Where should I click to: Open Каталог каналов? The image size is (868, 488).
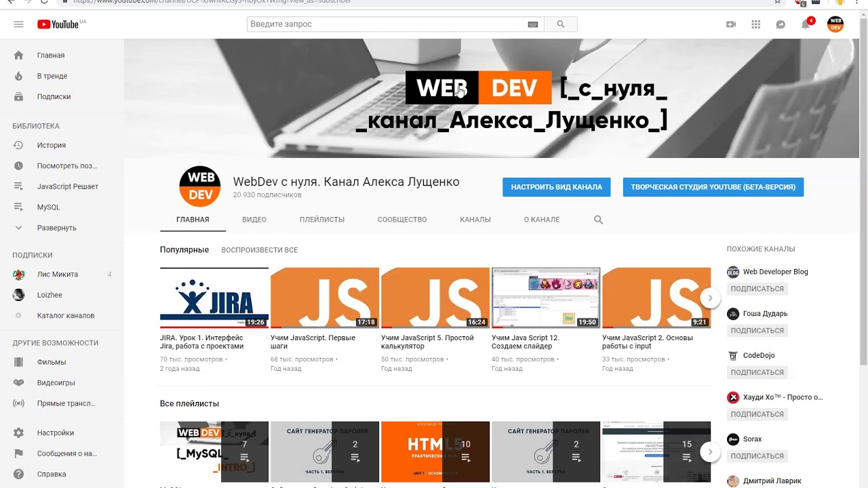tap(62, 316)
